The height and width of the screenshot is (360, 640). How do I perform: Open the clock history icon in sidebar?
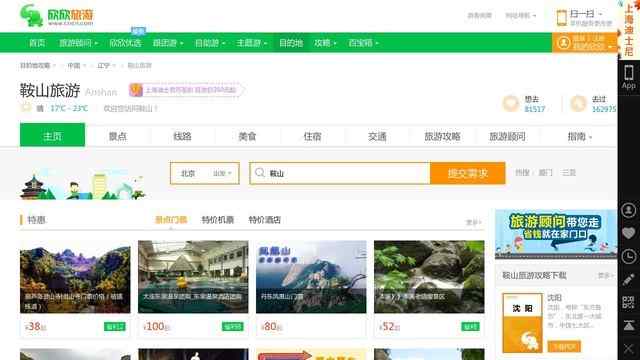coord(629,256)
